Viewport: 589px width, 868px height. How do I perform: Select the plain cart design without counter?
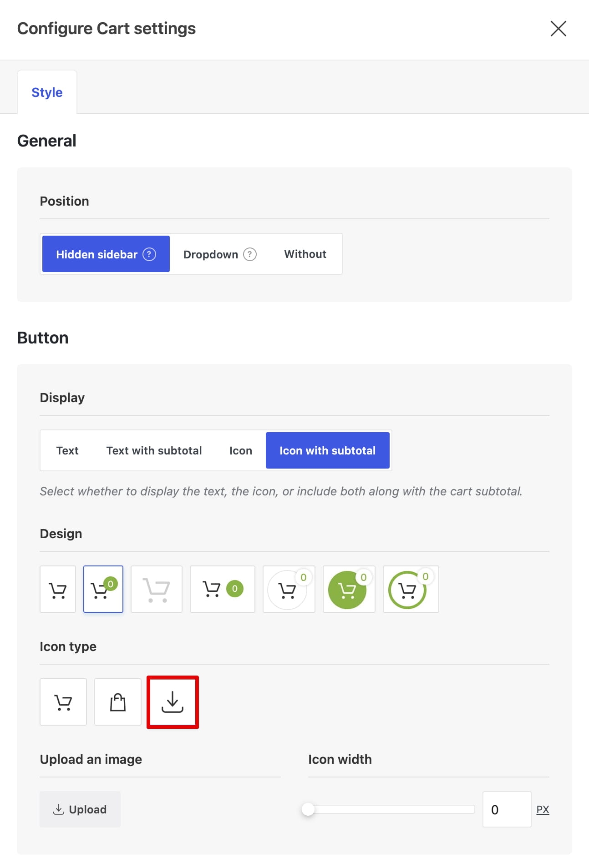(x=58, y=589)
